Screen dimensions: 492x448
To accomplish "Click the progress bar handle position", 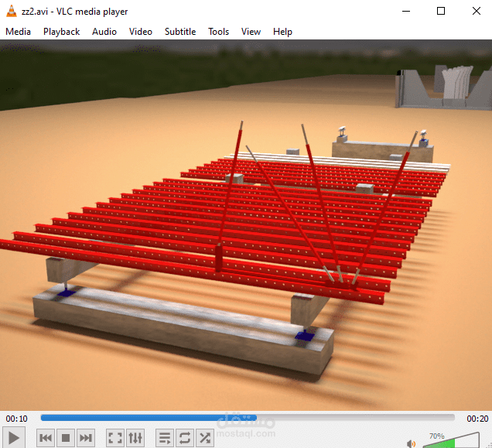I will pos(255,418).
